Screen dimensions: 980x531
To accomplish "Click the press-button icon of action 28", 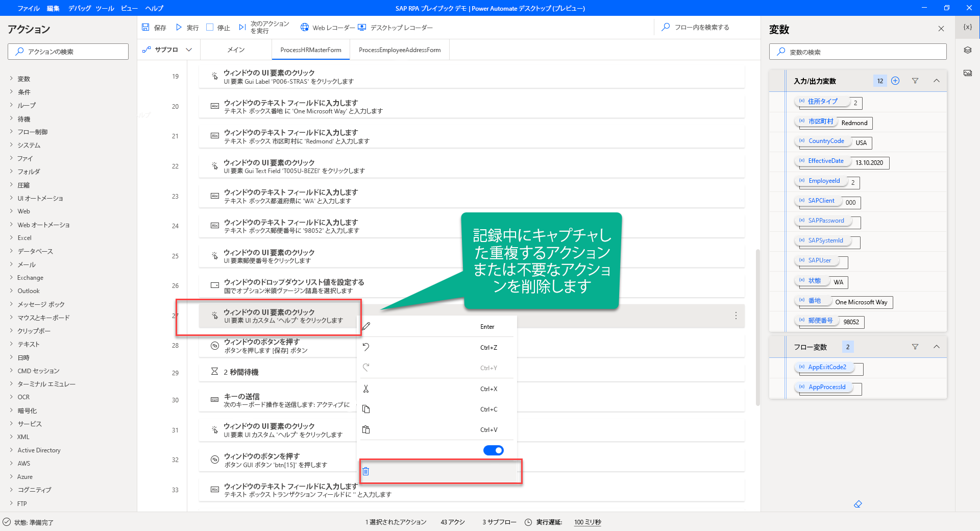I will 215,346.
